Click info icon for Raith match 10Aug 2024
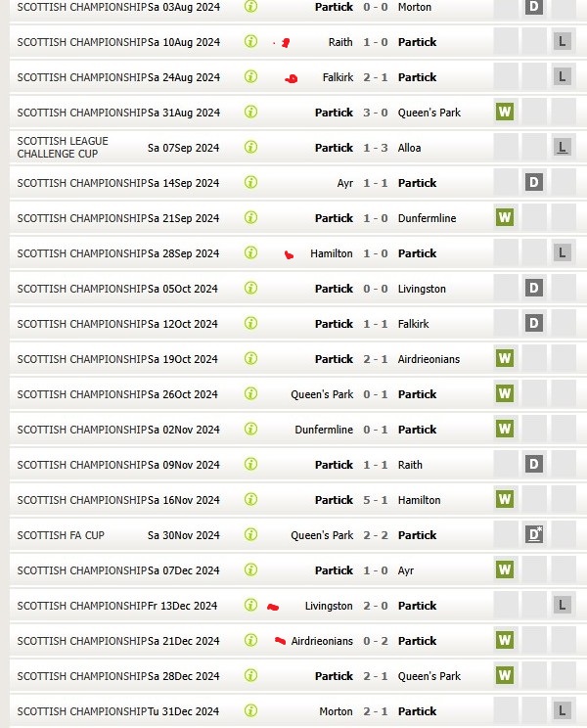 pyautogui.click(x=250, y=42)
